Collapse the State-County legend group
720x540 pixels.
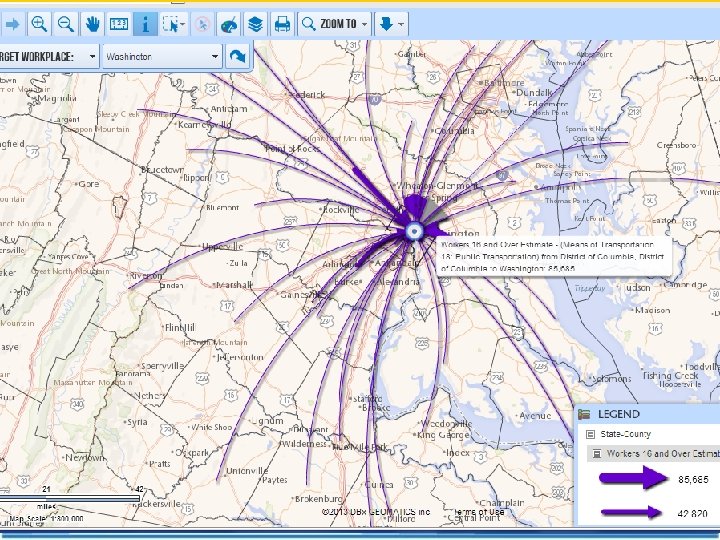point(591,434)
